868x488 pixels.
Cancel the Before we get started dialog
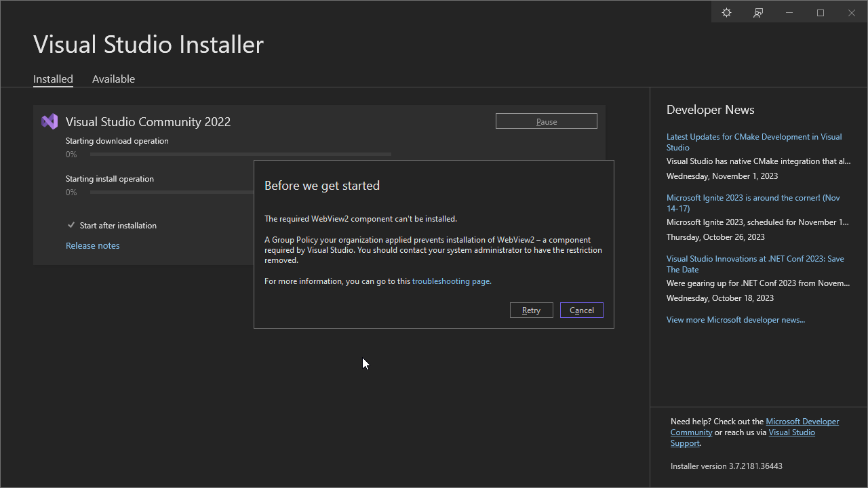coord(581,310)
